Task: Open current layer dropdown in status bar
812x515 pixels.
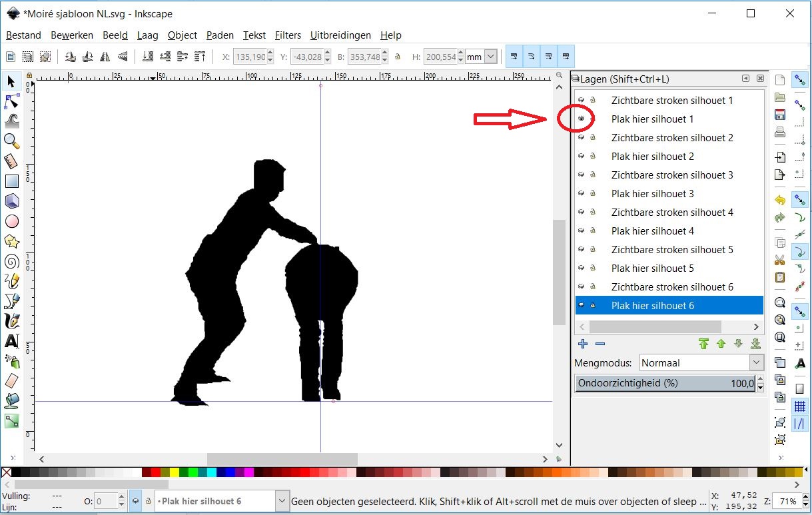Action: (x=282, y=501)
